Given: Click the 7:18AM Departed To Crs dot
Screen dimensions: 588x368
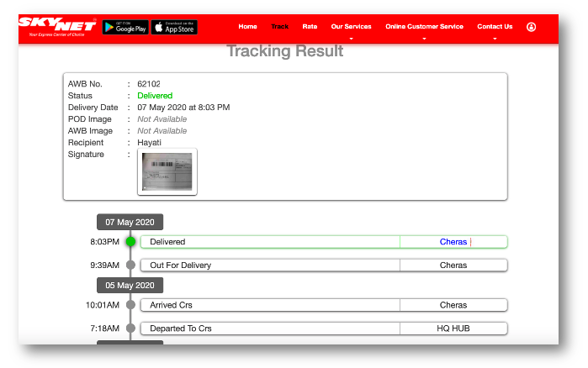Looking at the screenshot, I should [130, 329].
